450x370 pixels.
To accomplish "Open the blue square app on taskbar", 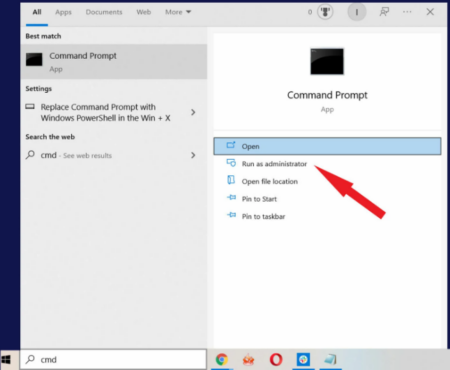I will [303, 360].
